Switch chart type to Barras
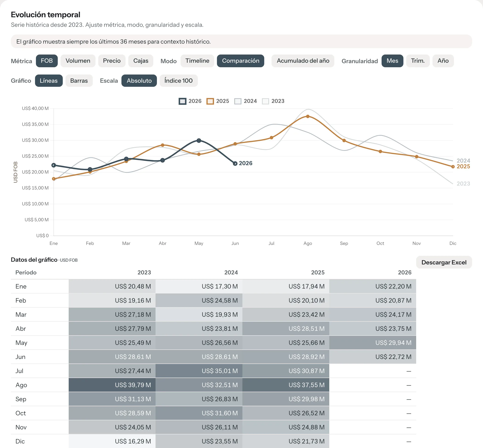Image resolution: width=483 pixels, height=448 pixels. coord(79,81)
